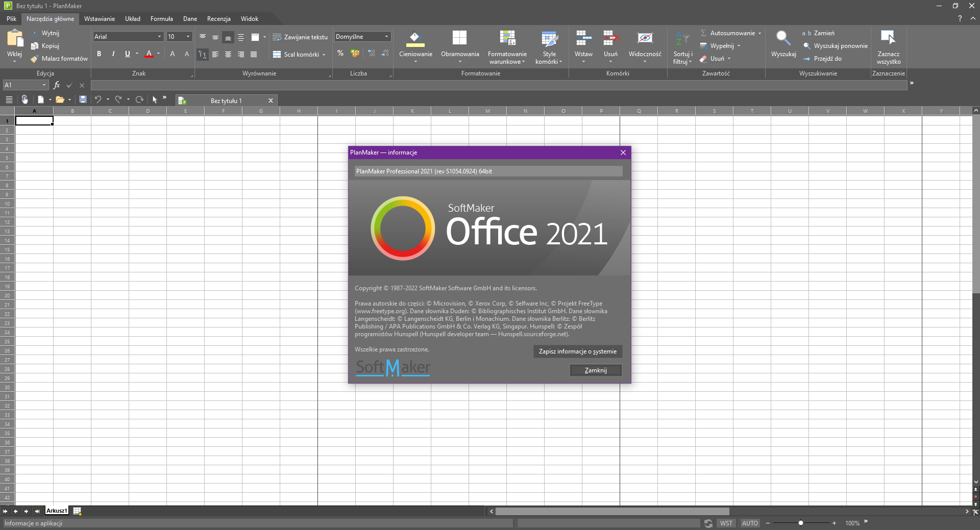Image resolution: width=980 pixels, height=530 pixels.
Task: Open Wyszukaj search magnifier
Action: click(783, 43)
